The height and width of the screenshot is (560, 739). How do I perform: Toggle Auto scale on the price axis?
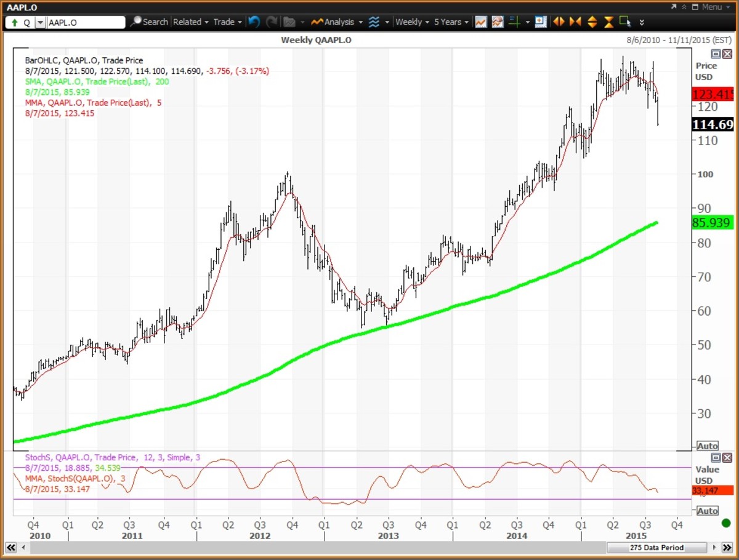pos(707,446)
